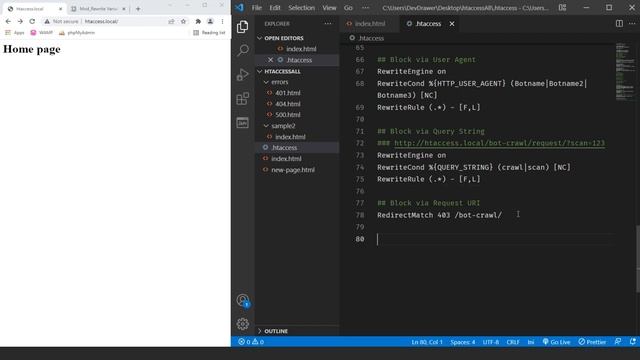This screenshot has height=360, width=640.
Task: Open 404.html in the file tree
Action: pos(287,104)
